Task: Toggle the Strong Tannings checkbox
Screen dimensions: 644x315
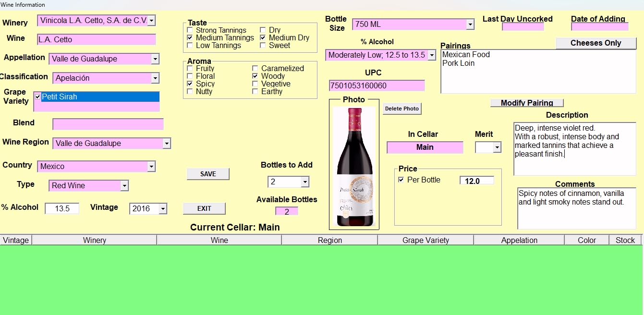Action: pyautogui.click(x=190, y=30)
